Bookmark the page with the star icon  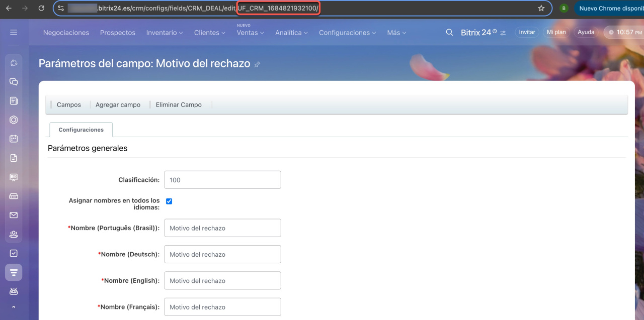click(541, 8)
